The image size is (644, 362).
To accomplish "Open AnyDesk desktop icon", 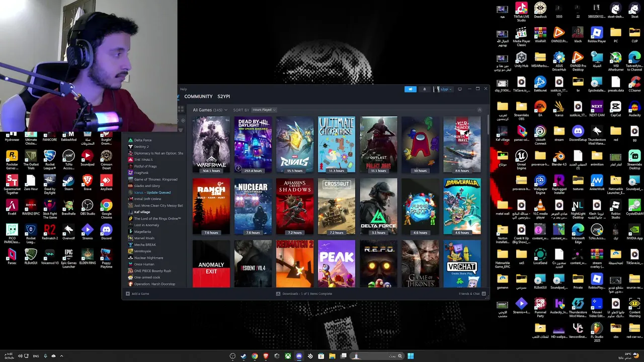I will point(106,183).
